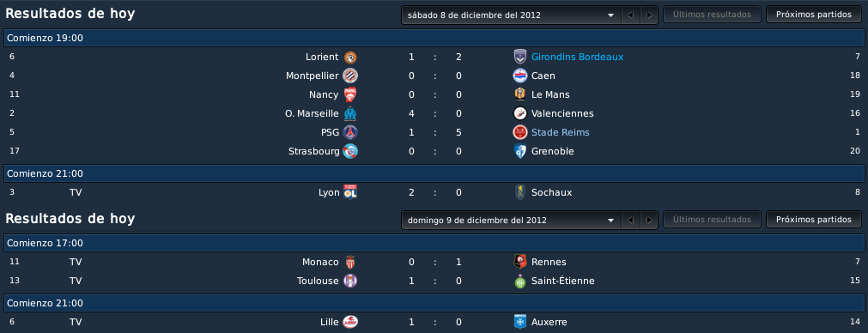Select the Lyon OL badge

349,192
